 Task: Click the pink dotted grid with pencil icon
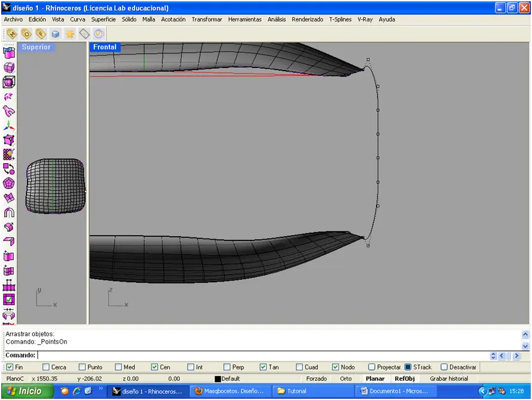coord(9,154)
